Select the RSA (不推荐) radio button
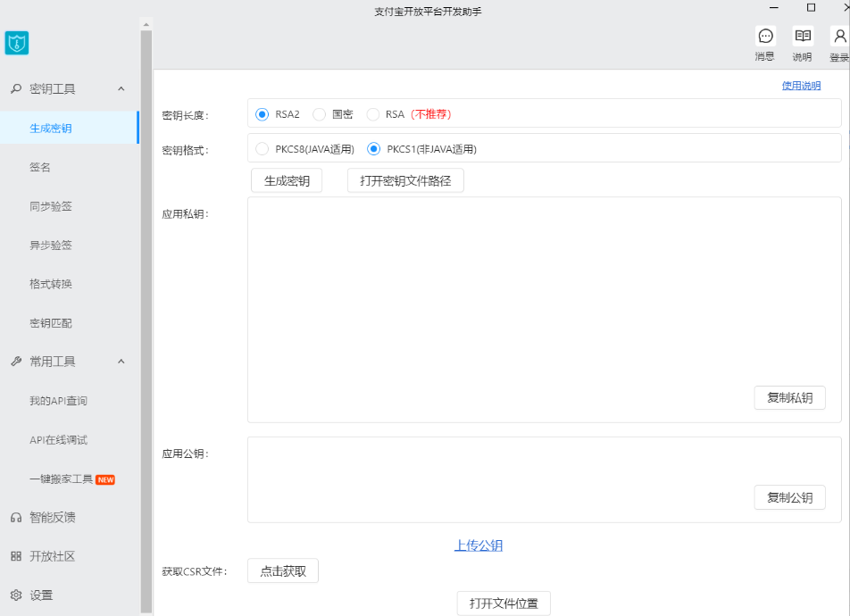This screenshot has width=850, height=616. [x=373, y=114]
